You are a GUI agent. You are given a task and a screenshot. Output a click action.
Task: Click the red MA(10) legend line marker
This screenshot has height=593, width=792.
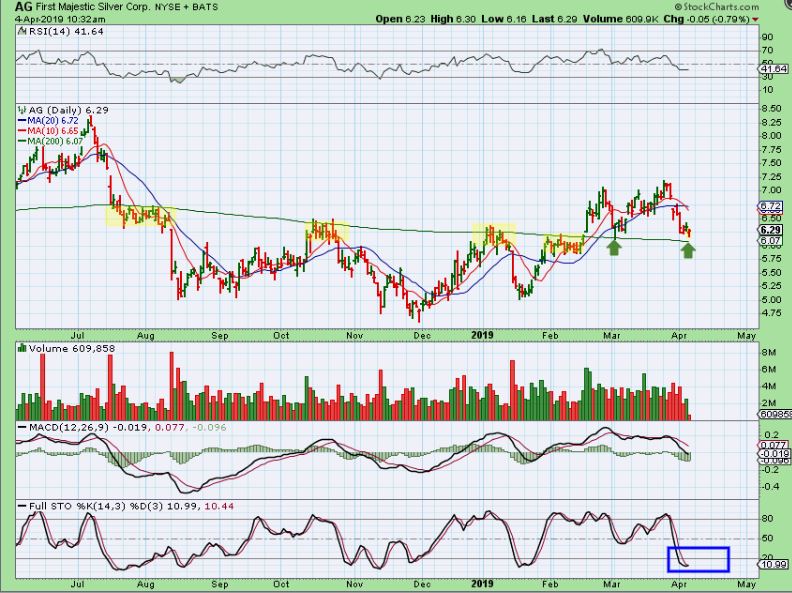click(x=22, y=131)
